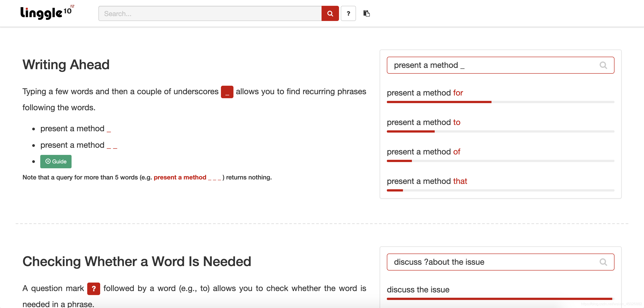The image size is (644, 308).
Task: Select the 'present a method for' result
Action: click(424, 93)
